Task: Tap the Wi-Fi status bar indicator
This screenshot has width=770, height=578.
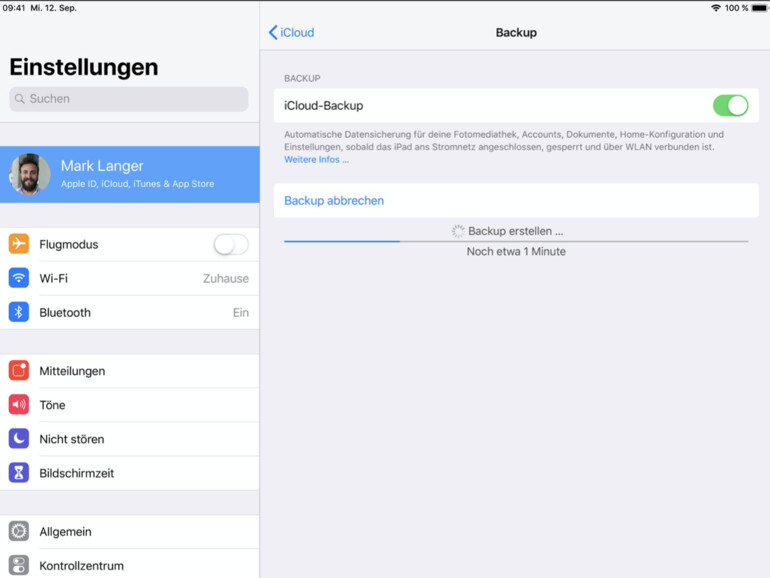Action: [x=716, y=8]
